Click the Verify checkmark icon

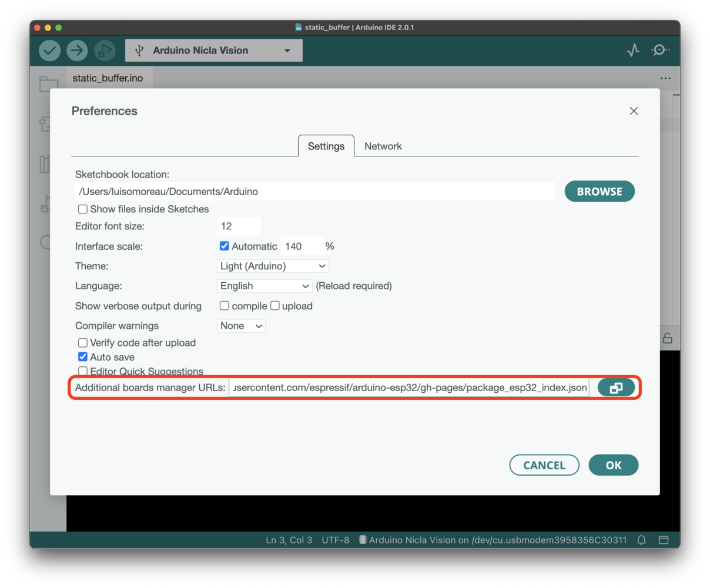[x=50, y=51]
